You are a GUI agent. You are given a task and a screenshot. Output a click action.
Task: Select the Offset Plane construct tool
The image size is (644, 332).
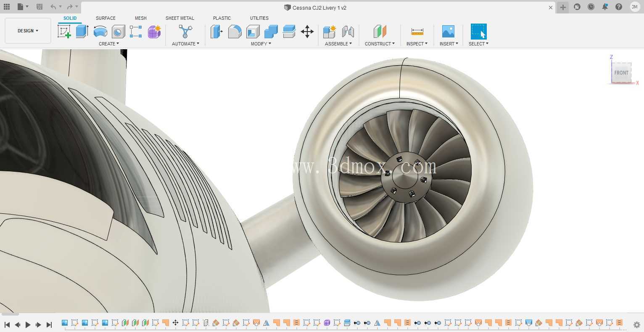380,32
